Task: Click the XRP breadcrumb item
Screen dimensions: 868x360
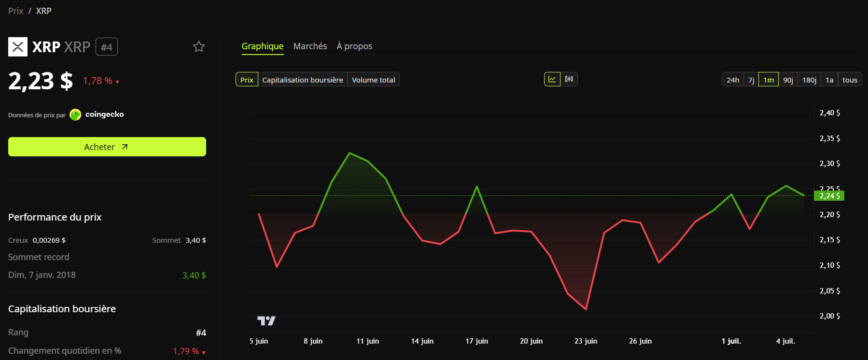Action: pyautogui.click(x=43, y=11)
